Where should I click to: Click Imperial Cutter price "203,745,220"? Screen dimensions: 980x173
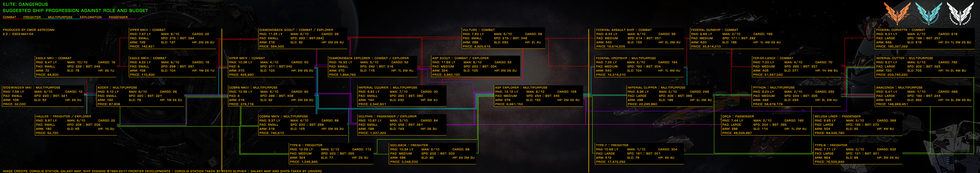coord(898,75)
